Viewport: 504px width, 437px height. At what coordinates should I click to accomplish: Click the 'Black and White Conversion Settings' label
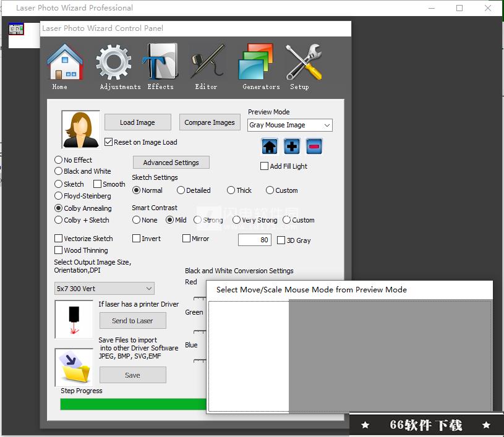coord(239,271)
